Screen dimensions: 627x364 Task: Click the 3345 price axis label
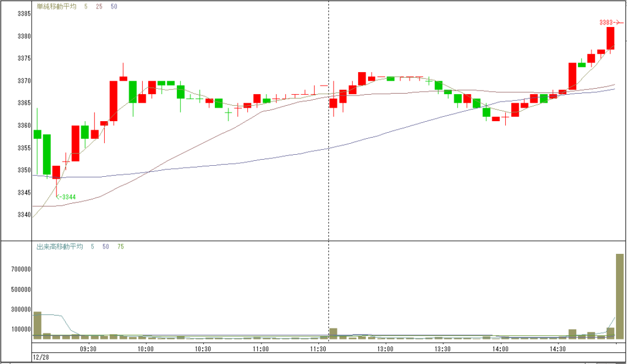24,193
